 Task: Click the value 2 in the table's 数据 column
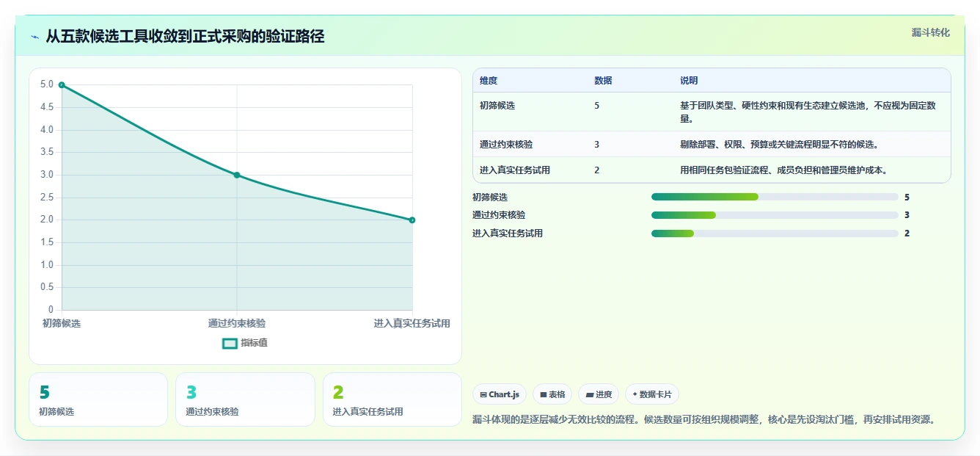597,170
